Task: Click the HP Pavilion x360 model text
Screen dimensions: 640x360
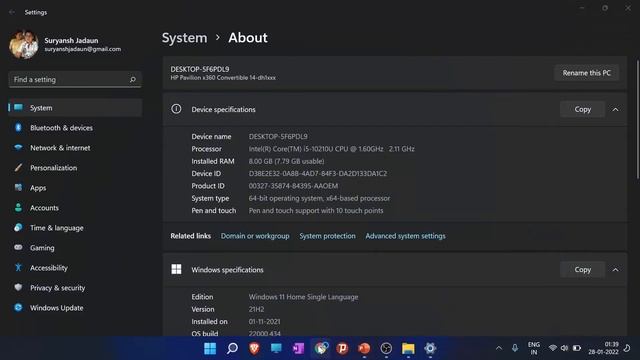Action: click(x=223, y=78)
